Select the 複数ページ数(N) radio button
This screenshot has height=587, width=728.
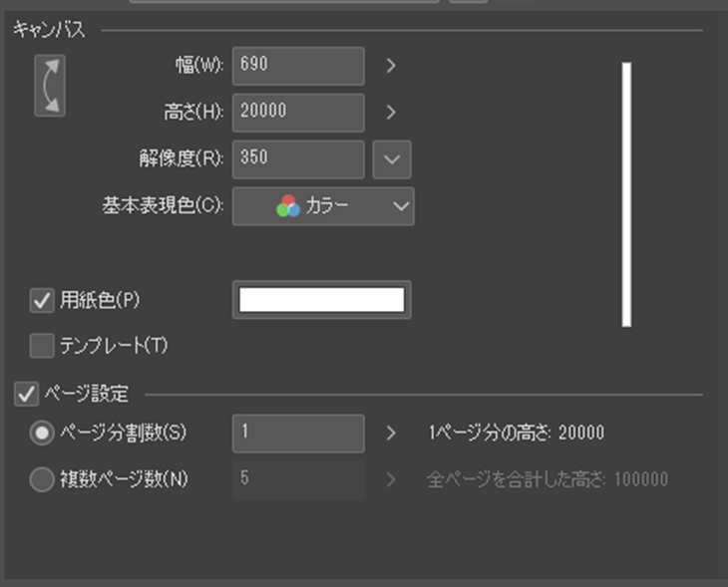(42, 479)
